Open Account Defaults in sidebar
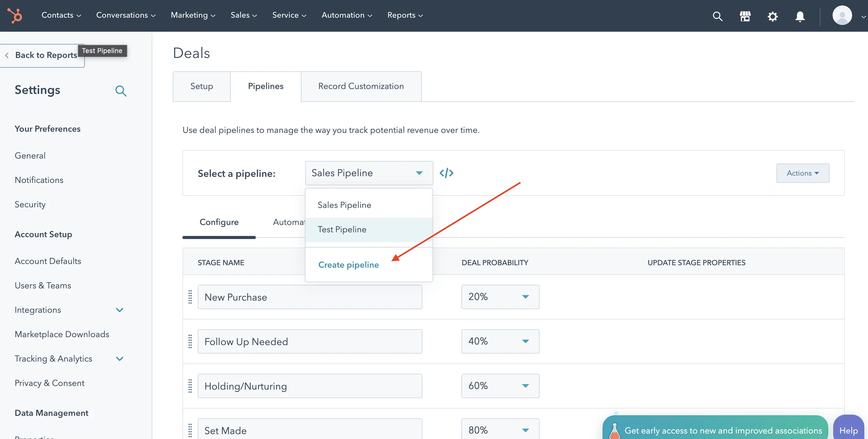 pyautogui.click(x=48, y=261)
